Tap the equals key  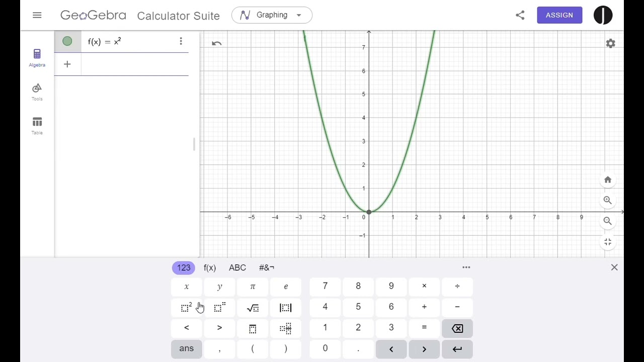click(x=424, y=328)
